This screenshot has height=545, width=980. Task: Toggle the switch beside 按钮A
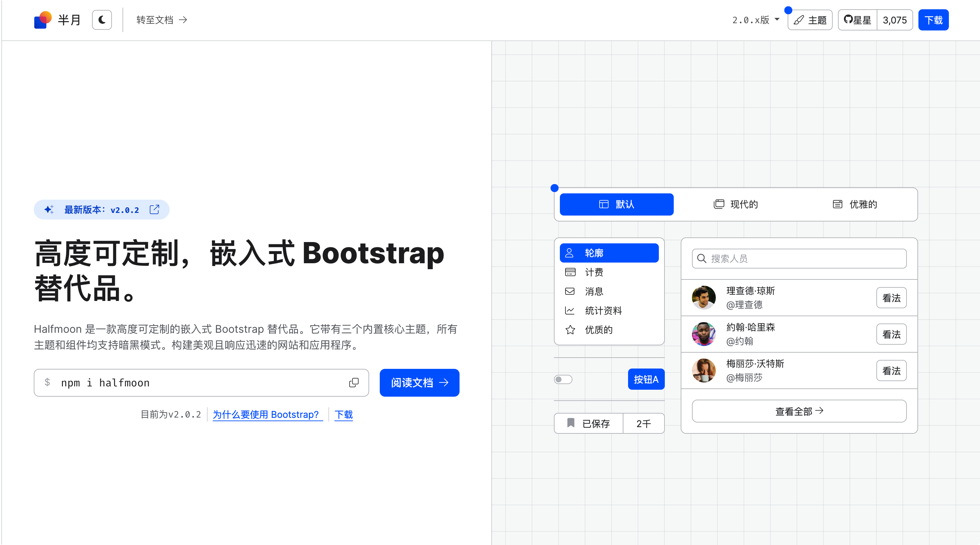563,379
